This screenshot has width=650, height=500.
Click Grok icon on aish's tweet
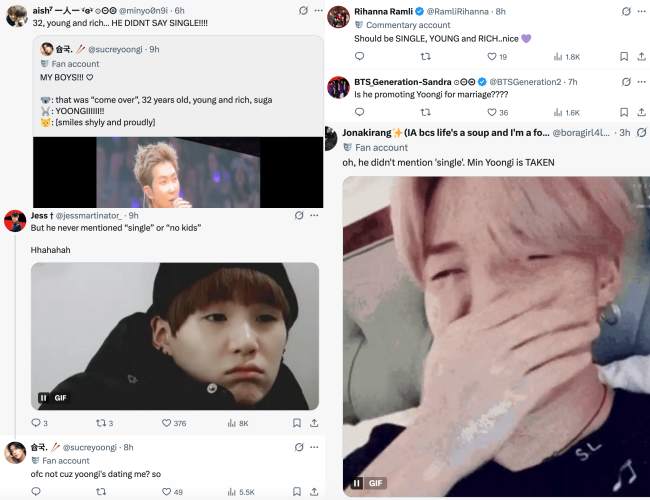[x=303, y=10]
